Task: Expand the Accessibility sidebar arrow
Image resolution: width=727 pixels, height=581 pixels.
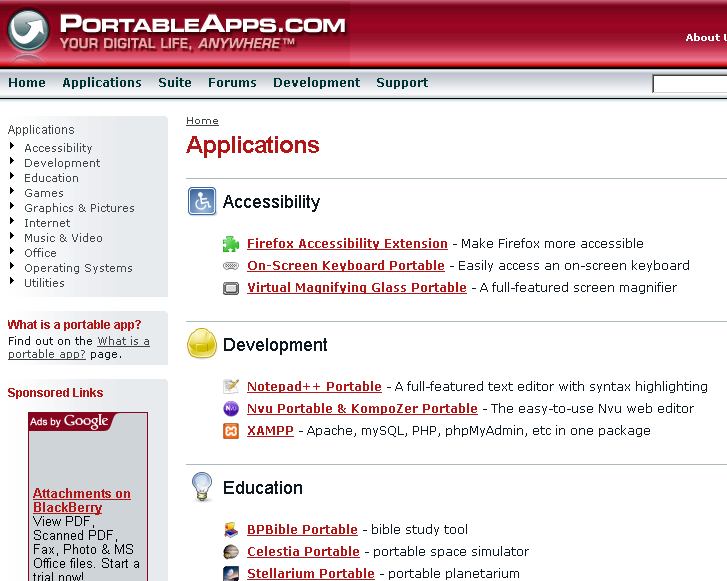Action: coord(12,146)
